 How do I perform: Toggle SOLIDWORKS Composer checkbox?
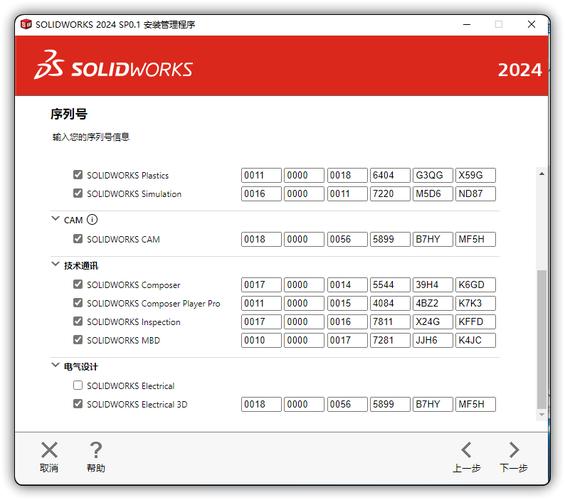click(x=78, y=284)
